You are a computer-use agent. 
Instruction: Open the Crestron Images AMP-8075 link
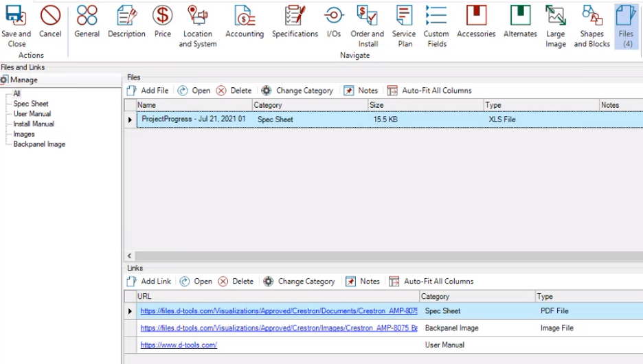click(x=279, y=328)
